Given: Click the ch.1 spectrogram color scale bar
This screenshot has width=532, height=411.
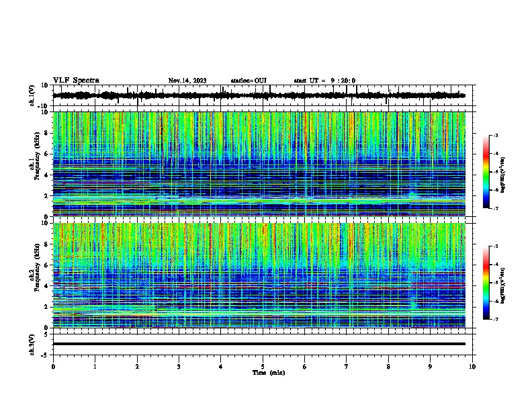Looking at the screenshot, I should click(x=486, y=172).
